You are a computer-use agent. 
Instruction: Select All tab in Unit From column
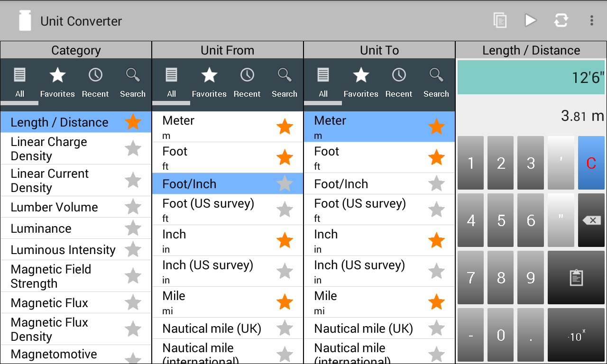pos(171,82)
